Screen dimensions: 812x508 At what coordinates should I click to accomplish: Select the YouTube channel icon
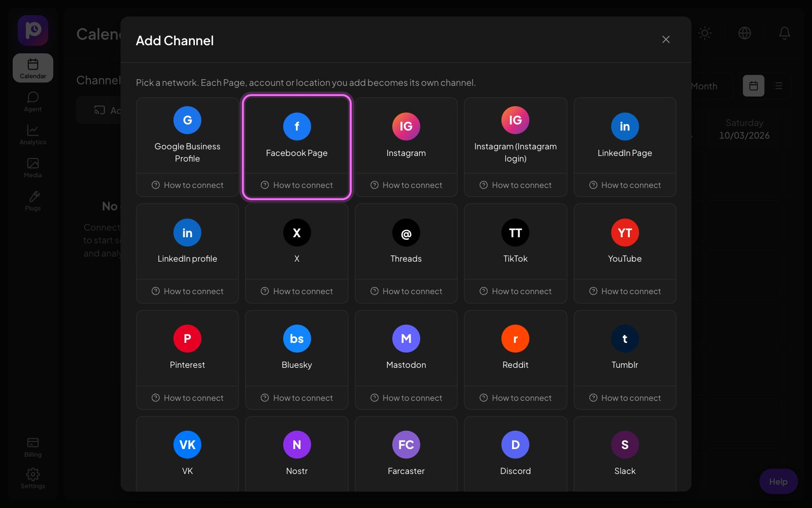(625, 233)
